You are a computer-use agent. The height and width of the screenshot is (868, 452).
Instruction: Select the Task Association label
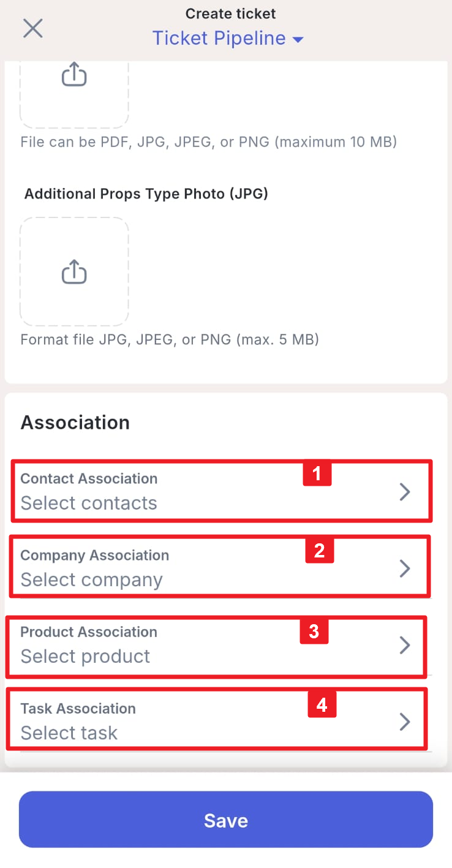click(78, 708)
